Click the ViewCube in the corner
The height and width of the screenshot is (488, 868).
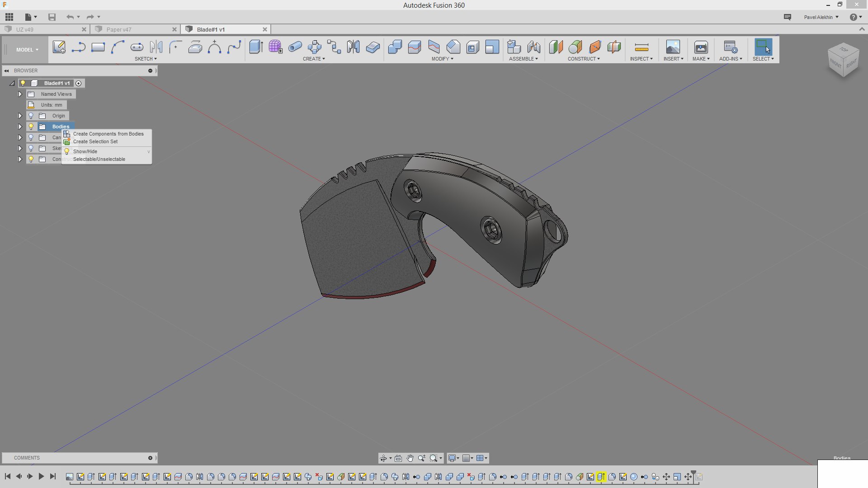click(x=844, y=61)
